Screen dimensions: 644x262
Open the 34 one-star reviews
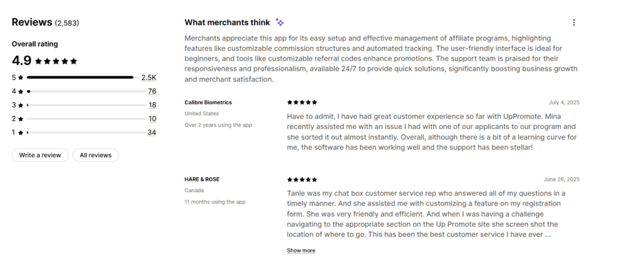[152, 132]
